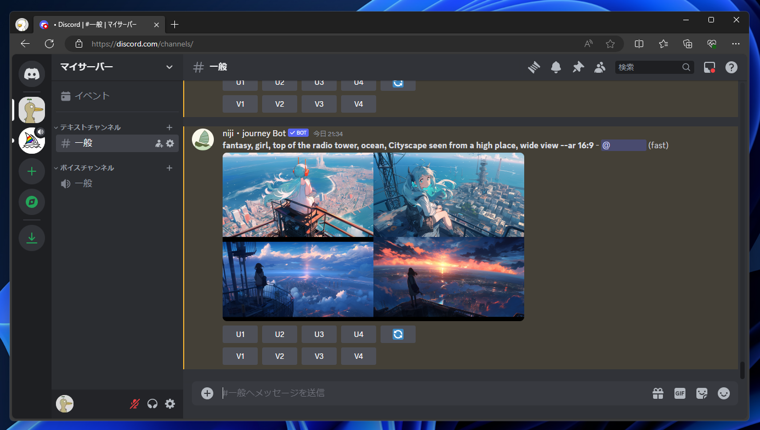Toggle headphone deafen in user panel
Viewport: 760px width, 430px height.
152,404
